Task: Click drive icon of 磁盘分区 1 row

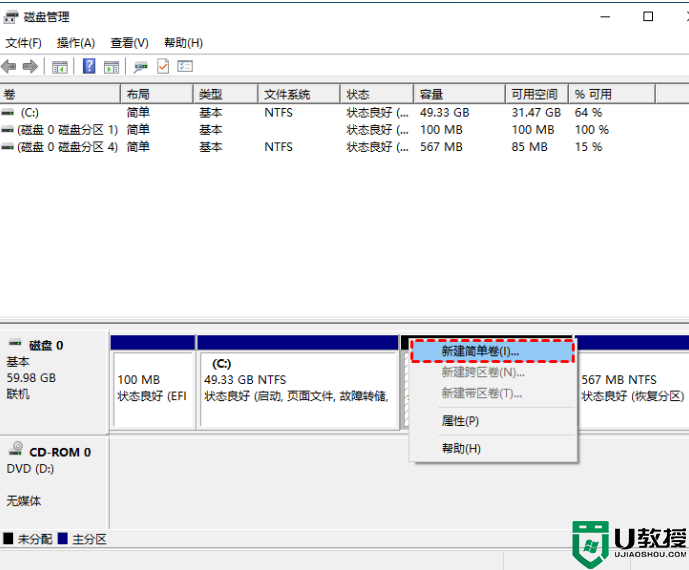Action: (x=7, y=130)
